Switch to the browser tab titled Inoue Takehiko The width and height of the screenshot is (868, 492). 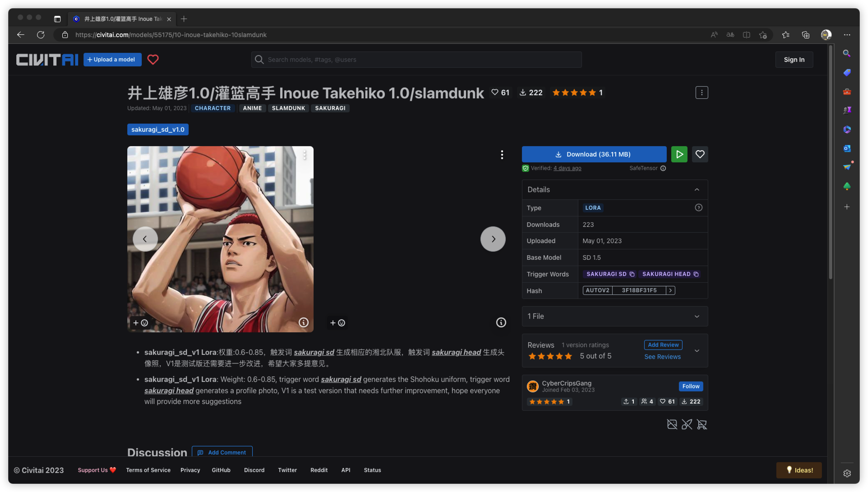click(122, 19)
